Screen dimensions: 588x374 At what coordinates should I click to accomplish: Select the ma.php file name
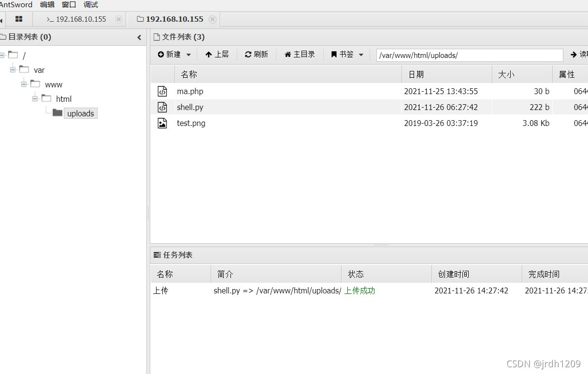pyautogui.click(x=190, y=91)
